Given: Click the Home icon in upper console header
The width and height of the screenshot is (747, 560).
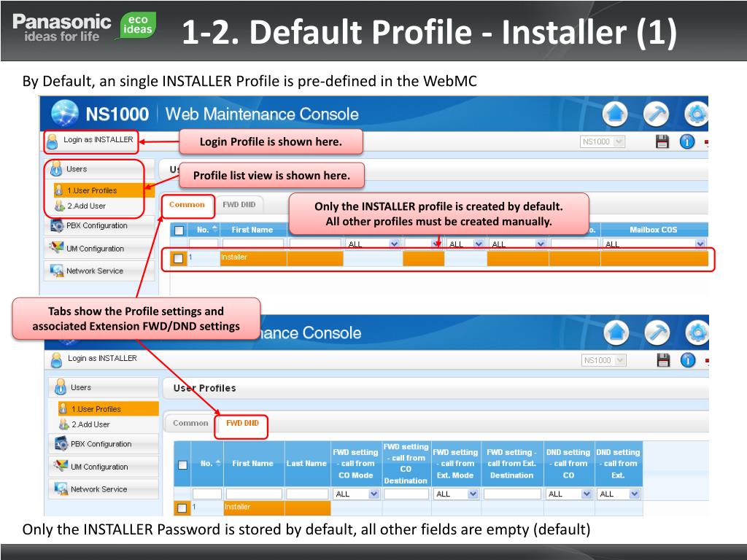Looking at the screenshot, I should 615,114.
